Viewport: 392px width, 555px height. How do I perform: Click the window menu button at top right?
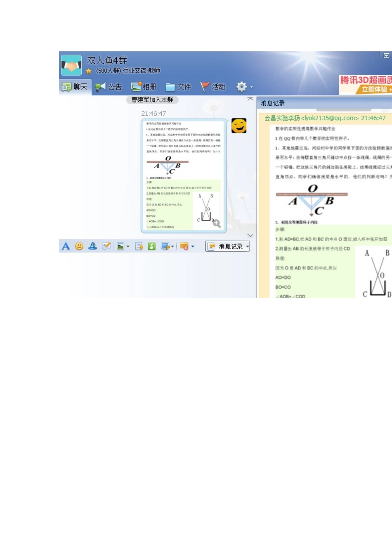coord(386,55)
